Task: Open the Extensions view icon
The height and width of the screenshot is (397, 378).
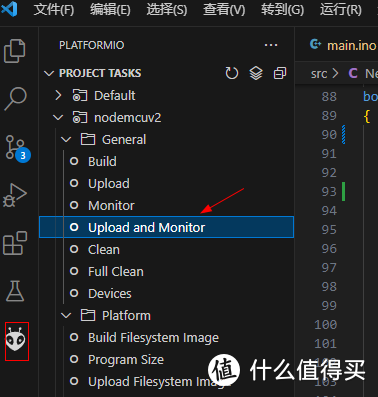Action: 15,243
